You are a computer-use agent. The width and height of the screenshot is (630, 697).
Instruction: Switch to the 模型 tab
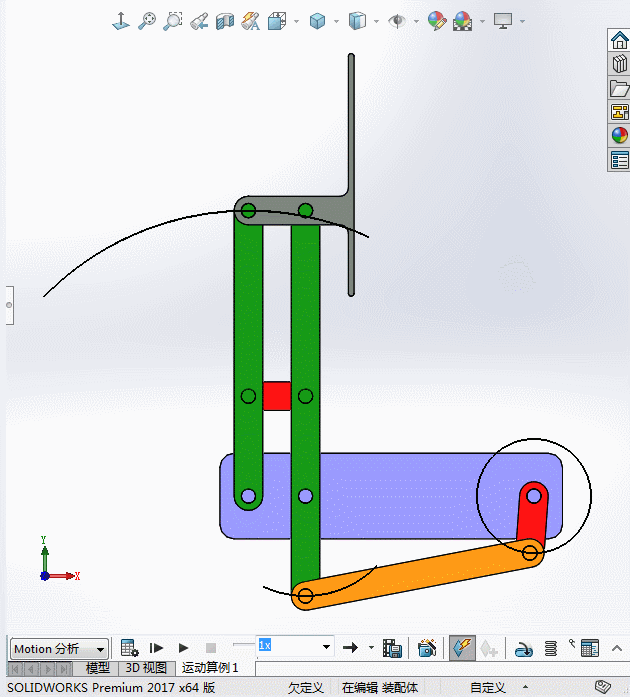coord(97,668)
